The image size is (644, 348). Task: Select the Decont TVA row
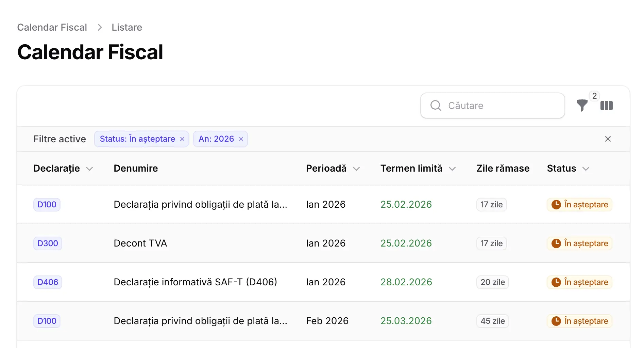pos(140,243)
